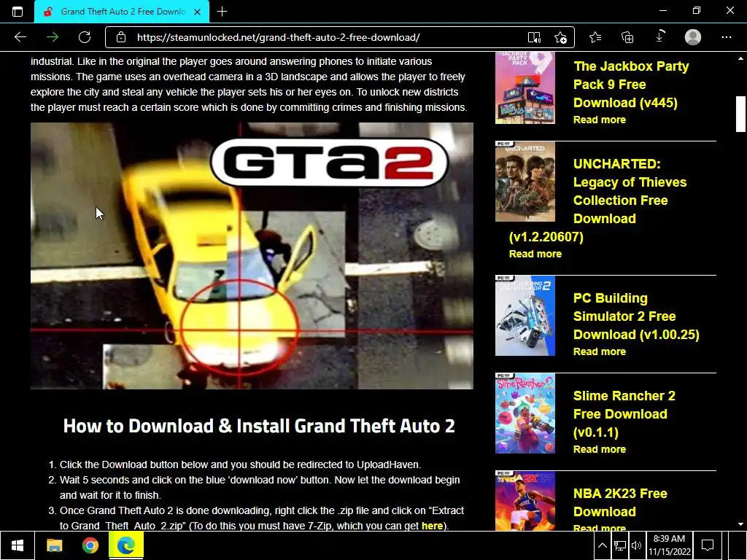Click Read more under PC Building Simulator 2
The height and width of the screenshot is (560, 747).
(600, 351)
